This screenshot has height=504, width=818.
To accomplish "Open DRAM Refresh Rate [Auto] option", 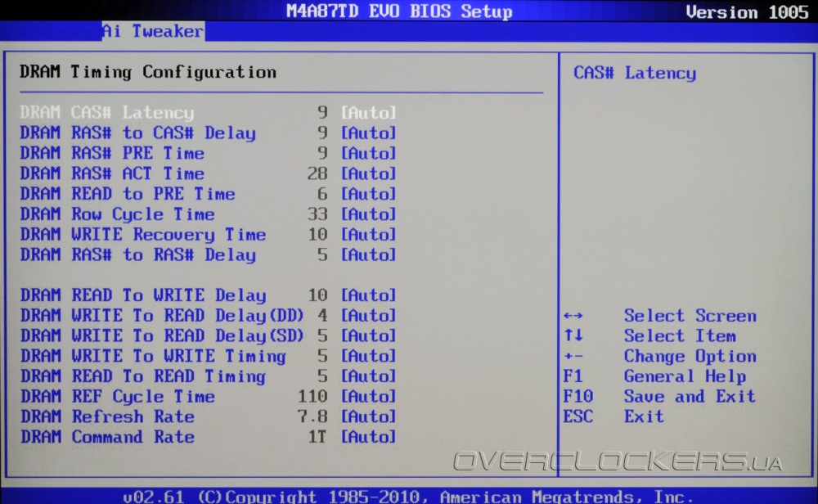I will pyautogui.click(x=368, y=416).
